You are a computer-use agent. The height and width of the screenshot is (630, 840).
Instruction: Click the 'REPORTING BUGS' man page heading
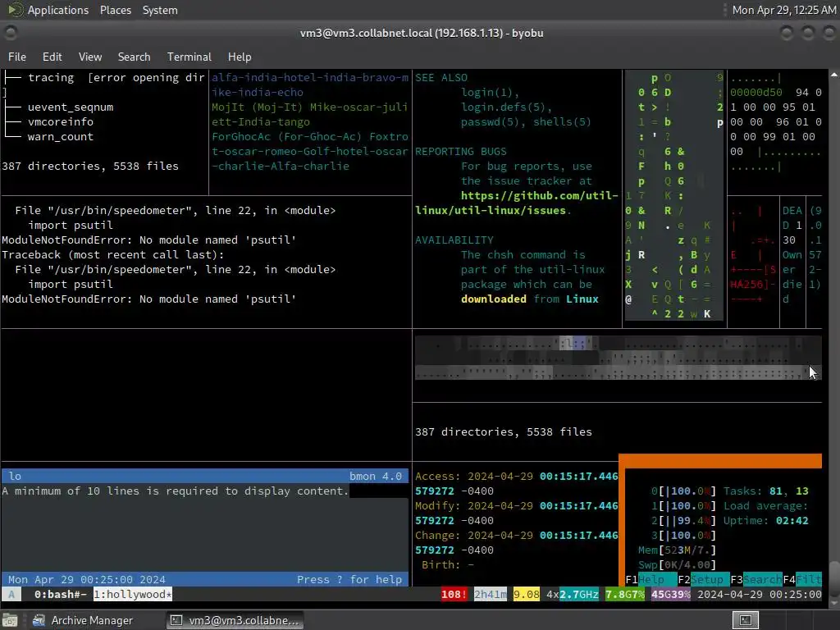click(461, 152)
